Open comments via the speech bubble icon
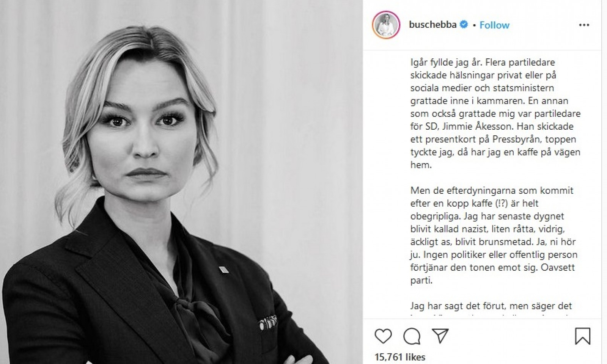607x364 pixels. pyautogui.click(x=412, y=336)
